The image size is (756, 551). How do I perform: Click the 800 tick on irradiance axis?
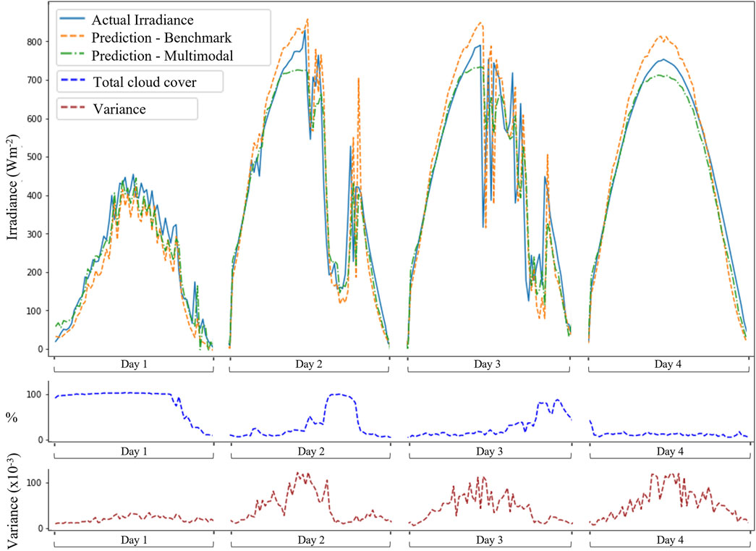coord(34,42)
